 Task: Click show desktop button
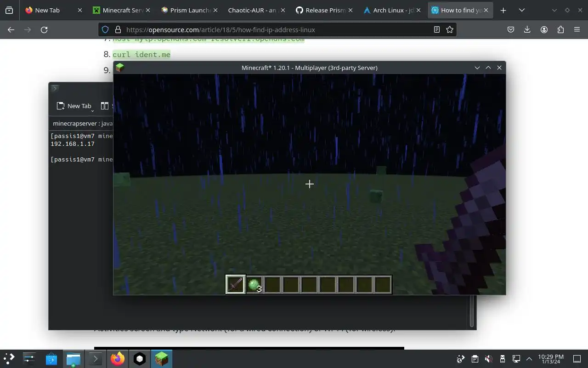click(577, 359)
